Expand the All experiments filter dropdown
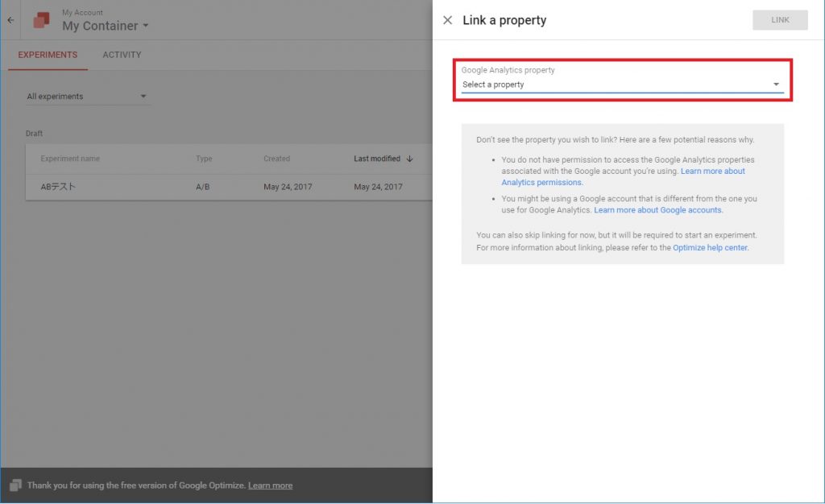This screenshot has width=825, height=504. click(x=87, y=96)
